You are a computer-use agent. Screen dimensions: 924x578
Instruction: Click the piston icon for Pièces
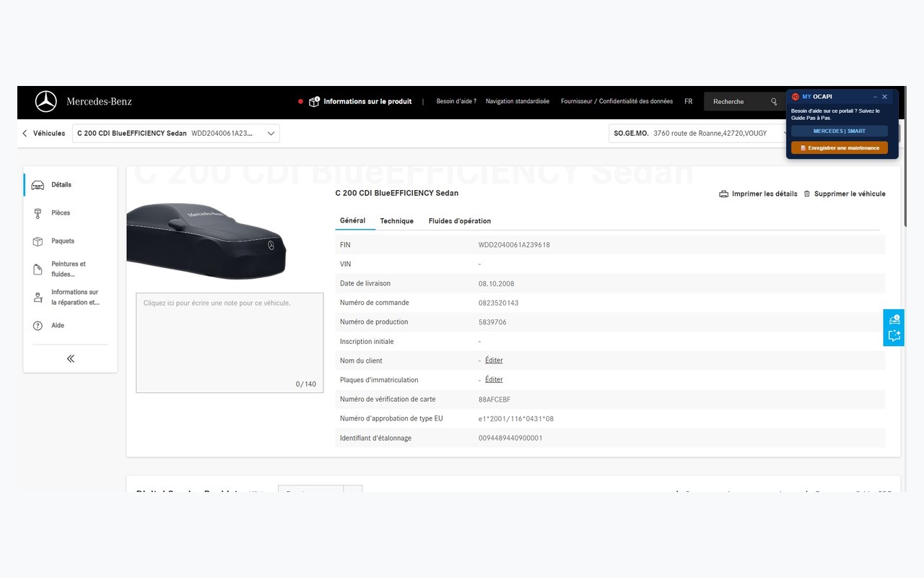pyautogui.click(x=38, y=213)
